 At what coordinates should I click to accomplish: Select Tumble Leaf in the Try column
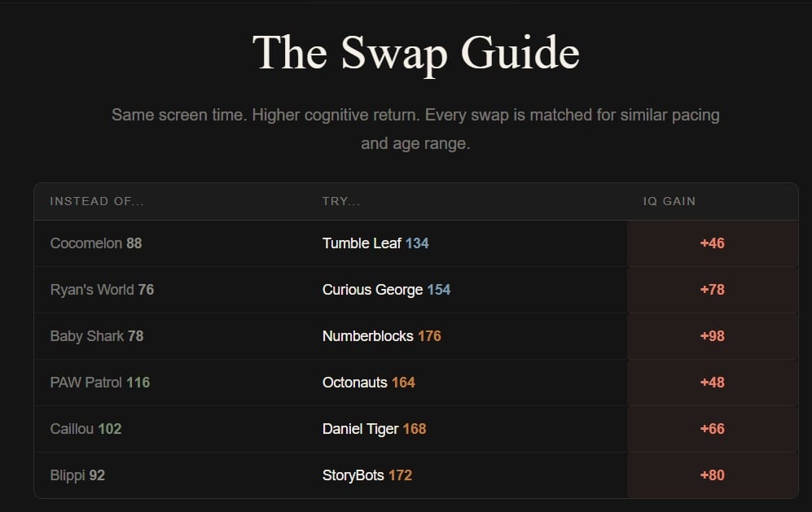(362, 243)
